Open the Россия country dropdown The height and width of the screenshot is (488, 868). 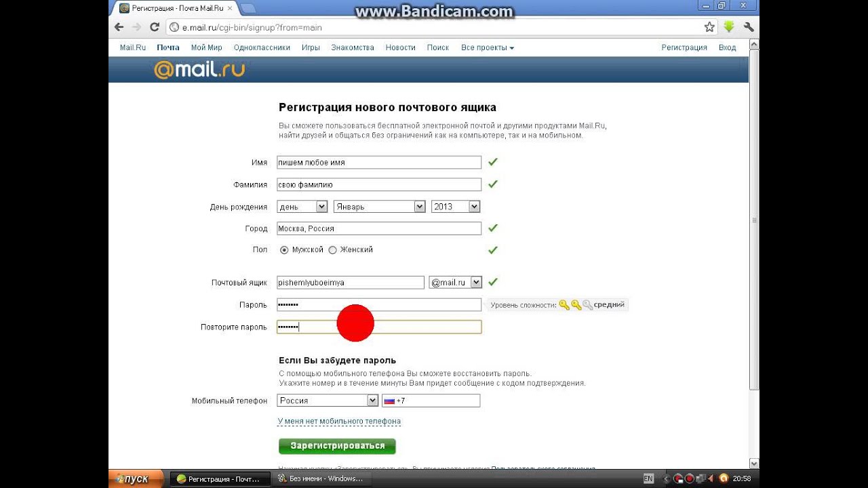(x=328, y=401)
